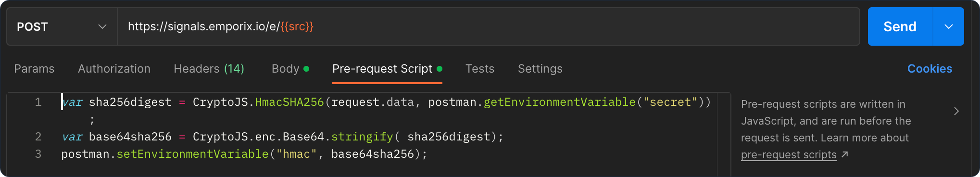Click the Send button

pyautogui.click(x=900, y=26)
